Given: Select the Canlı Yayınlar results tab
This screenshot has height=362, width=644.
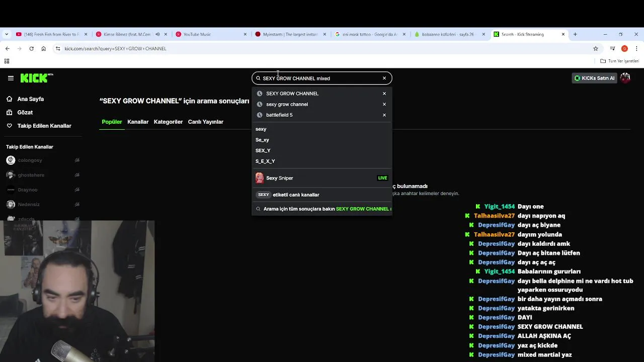Looking at the screenshot, I should pyautogui.click(x=205, y=122).
